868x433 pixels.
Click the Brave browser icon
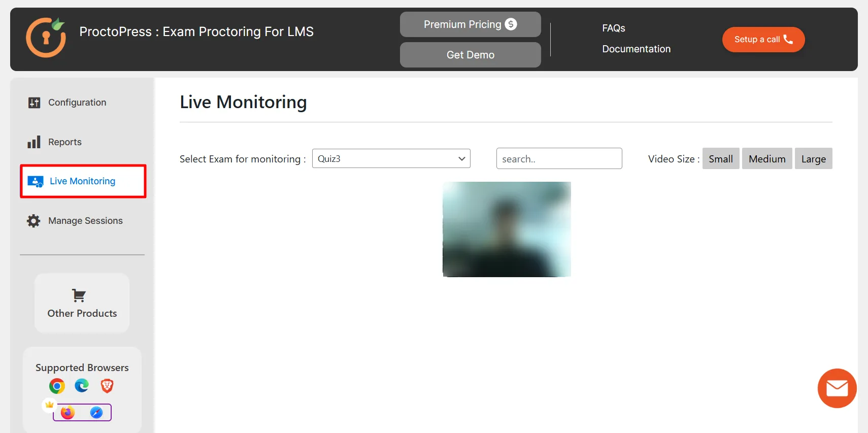[x=107, y=386]
